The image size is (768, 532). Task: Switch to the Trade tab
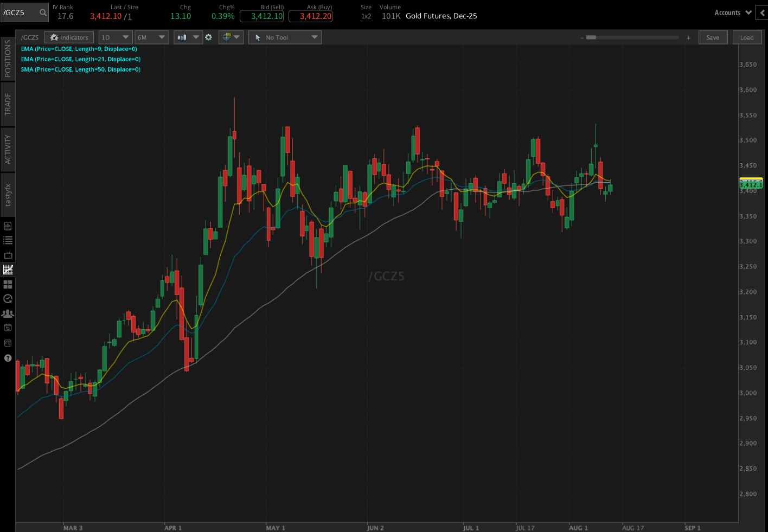pyautogui.click(x=8, y=104)
